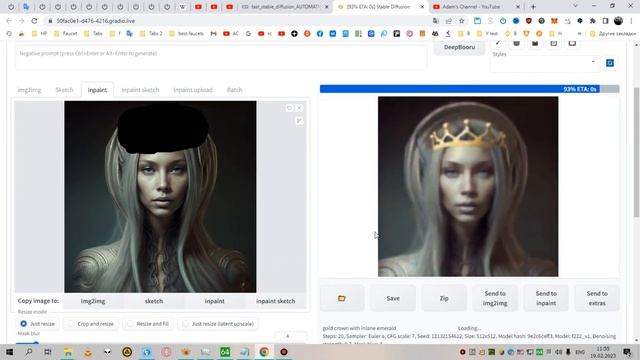Open Gmail bookmark in bookmarks bar
Image resolution: width=640 pixels, height=360 pixels.
coord(213,33)
